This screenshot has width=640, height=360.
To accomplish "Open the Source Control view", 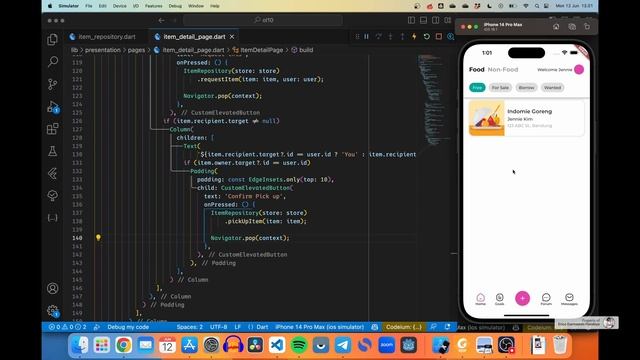I will point(53,84).
